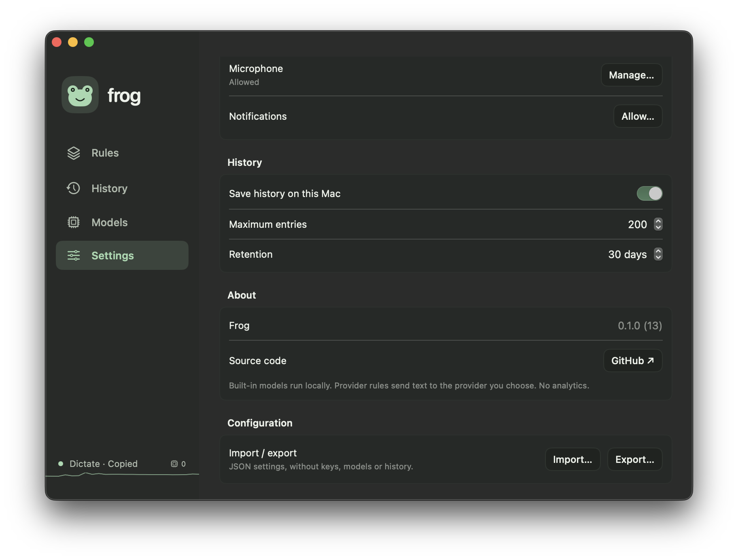The width and height of the screenshot is (738, 560).
Task: Click the Settings sliders icon in sidebar
Action: click(74, 255)
